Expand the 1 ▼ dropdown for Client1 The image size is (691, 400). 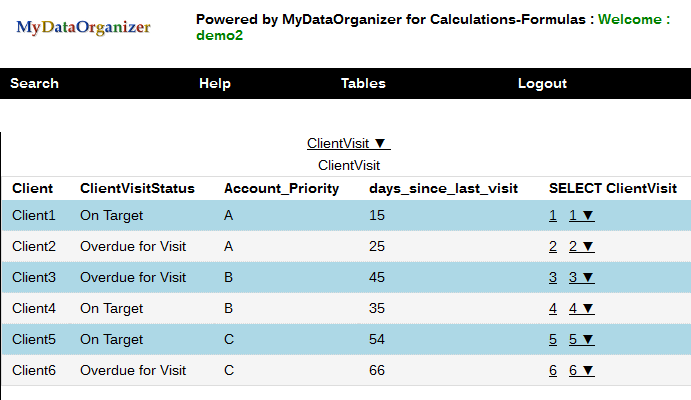tap(581, 215)
